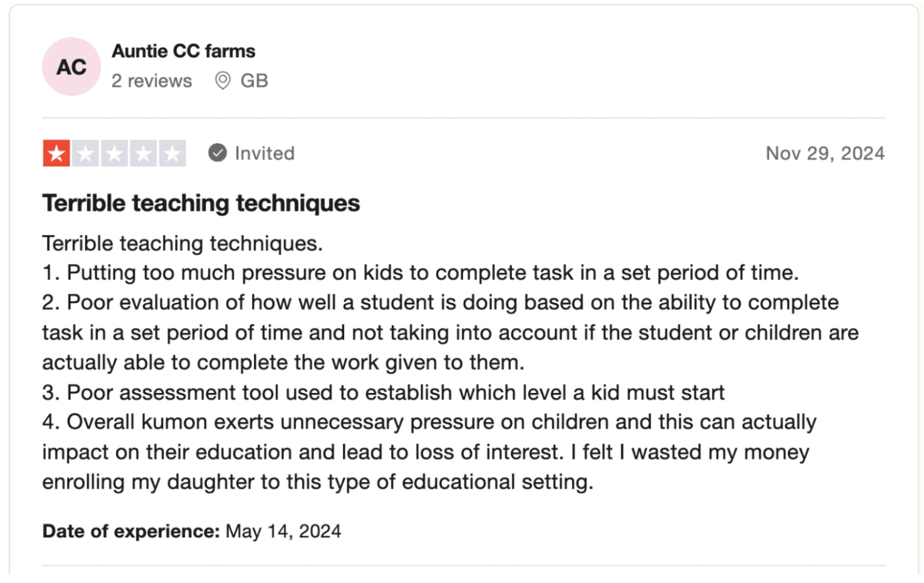
Task: Click the location pin icon beside GB
Action: coord(222,80)
